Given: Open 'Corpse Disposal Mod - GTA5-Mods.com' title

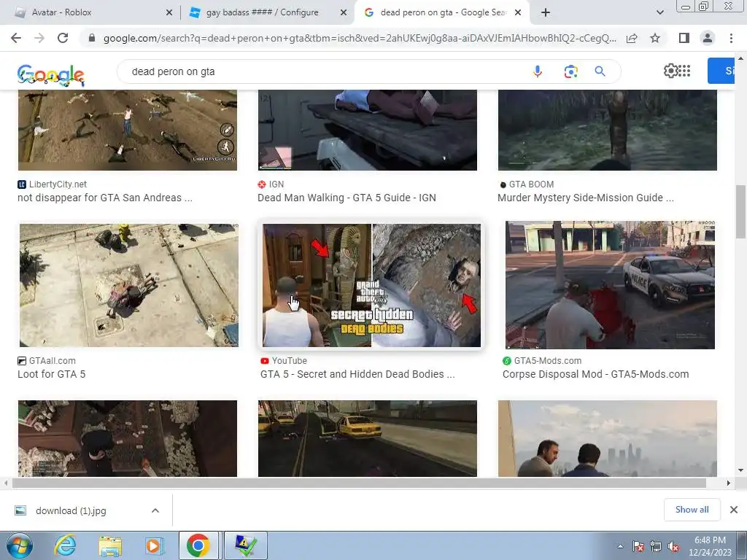Looking at the screenshot, I should [x=595, y=374].
